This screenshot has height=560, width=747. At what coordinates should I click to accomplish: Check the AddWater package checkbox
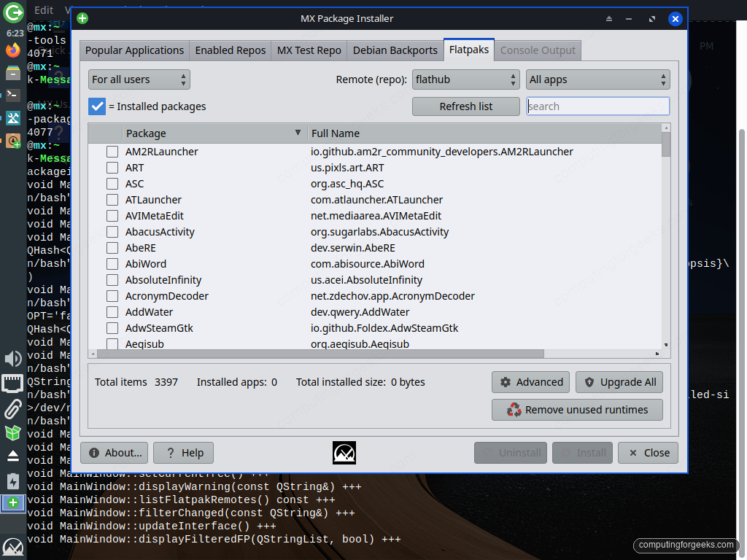(x=112, y=312)
